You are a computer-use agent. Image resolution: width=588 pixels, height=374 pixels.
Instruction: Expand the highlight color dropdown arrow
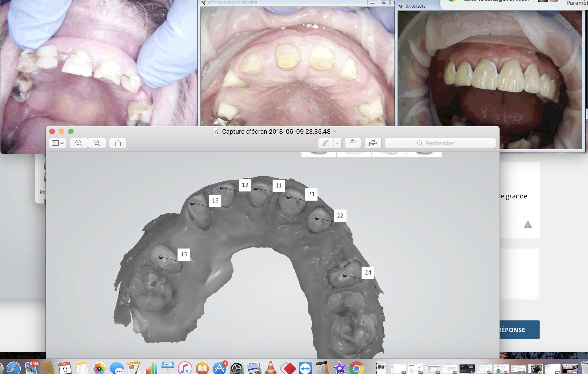337,143
